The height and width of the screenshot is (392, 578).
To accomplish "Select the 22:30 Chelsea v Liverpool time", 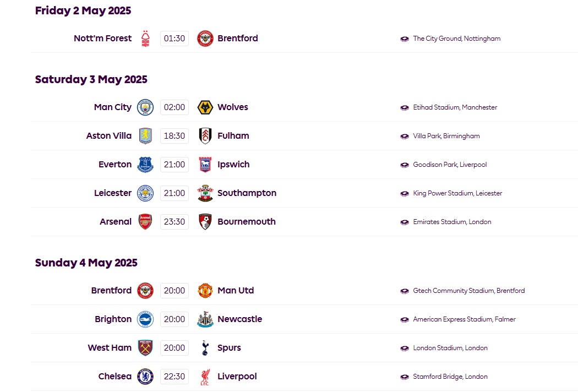I will (x=175, y=377).
